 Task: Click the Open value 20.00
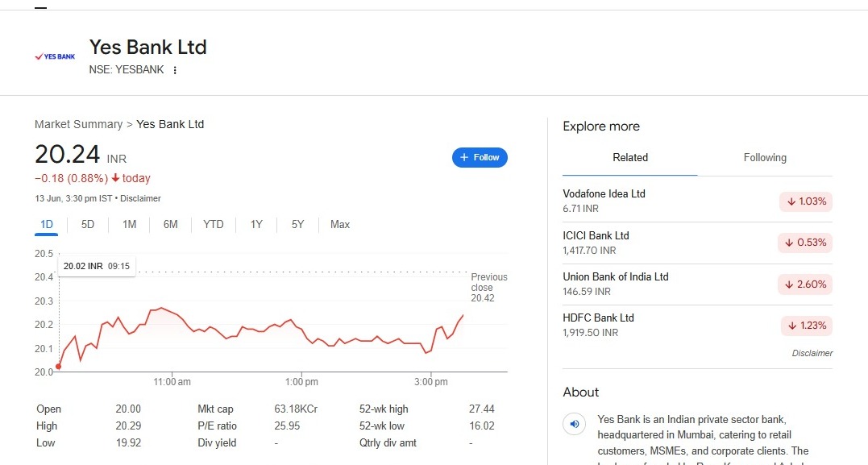(128, 409)
